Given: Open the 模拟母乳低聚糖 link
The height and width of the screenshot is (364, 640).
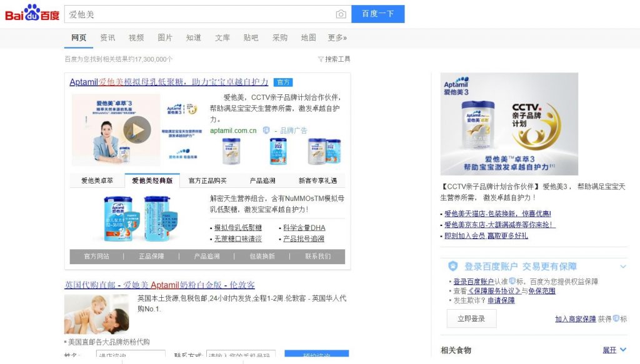Looking at the screenshot, I should [x=238, y=228].
